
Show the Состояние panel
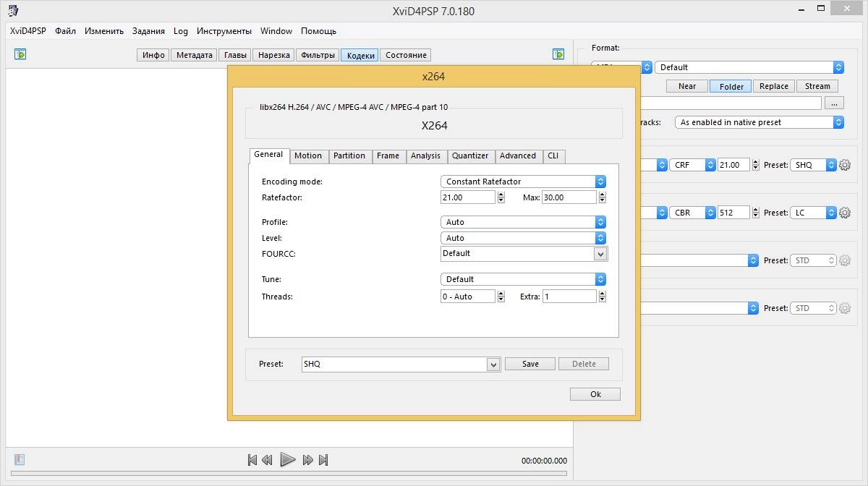click(x=406, y=55)
